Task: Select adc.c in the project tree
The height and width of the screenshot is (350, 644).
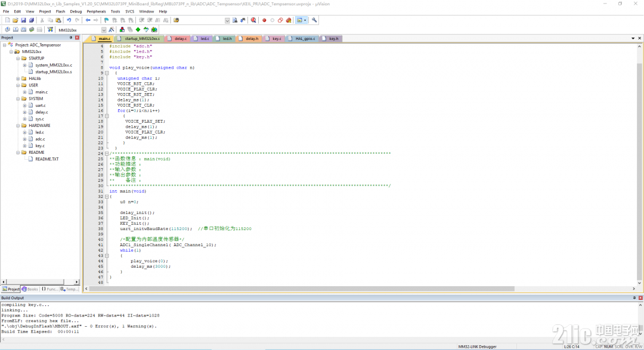Action: click(40, 140)
